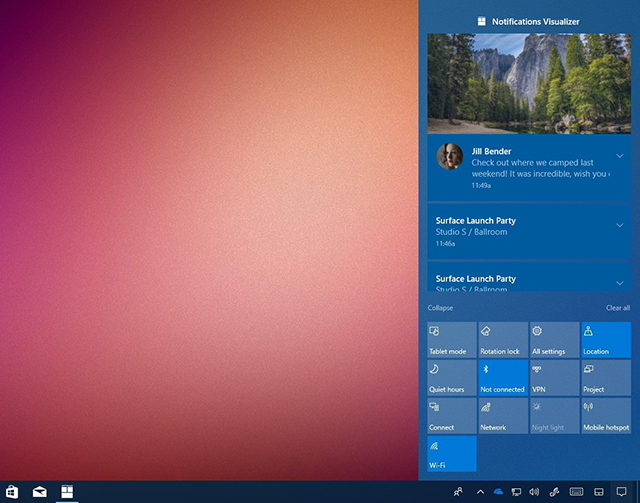The image size is (640, 503).
Task: Expand the Jill Bender notification
Action: tap(620, 156)
